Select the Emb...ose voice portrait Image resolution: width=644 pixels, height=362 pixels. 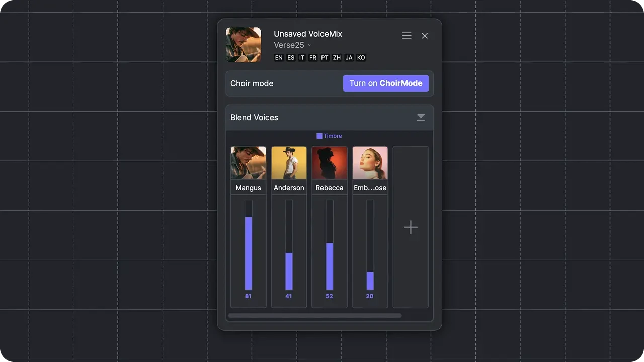370,163
